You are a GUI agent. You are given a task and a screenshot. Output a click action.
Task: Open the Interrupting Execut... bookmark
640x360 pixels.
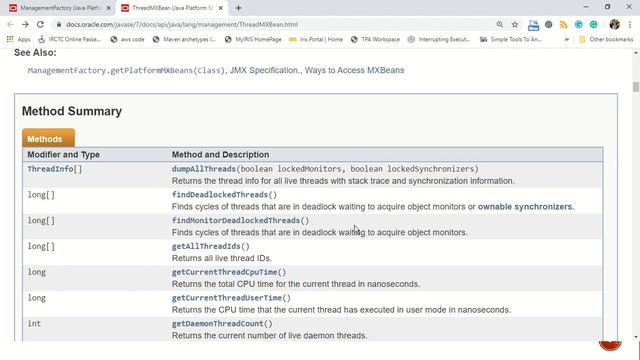pos(439,39)
